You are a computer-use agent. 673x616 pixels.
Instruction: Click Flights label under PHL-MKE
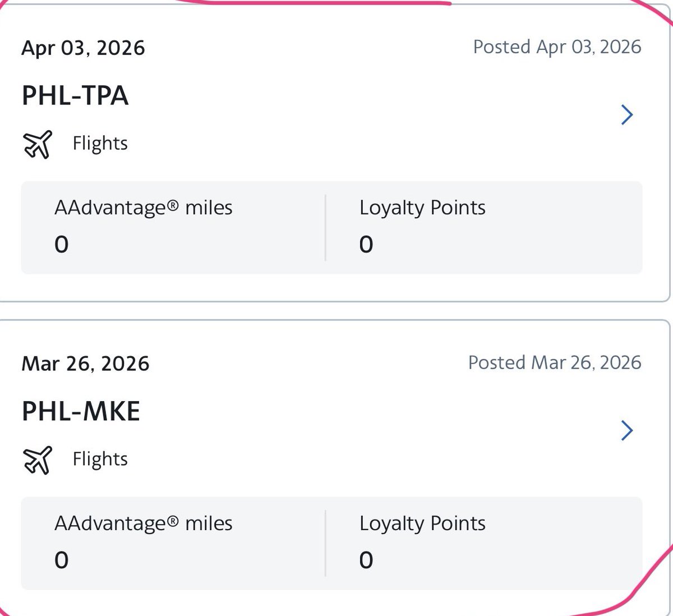pyautogui.click(x=100, y=459)
